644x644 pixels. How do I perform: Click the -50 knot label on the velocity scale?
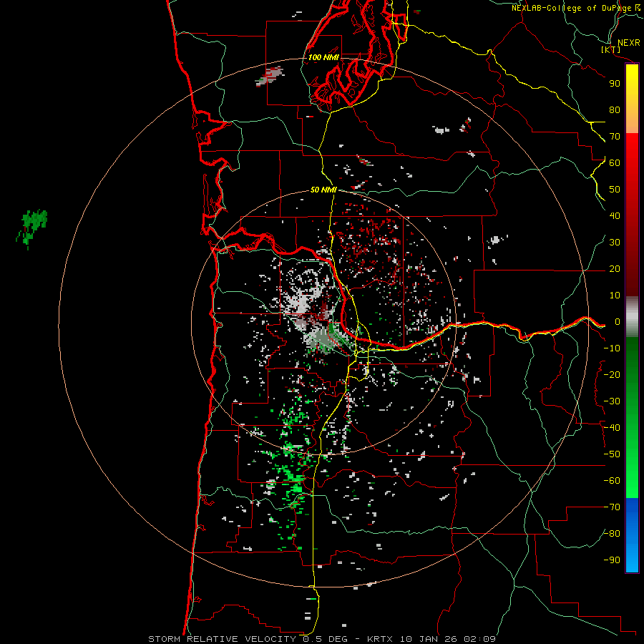point(612,454)
